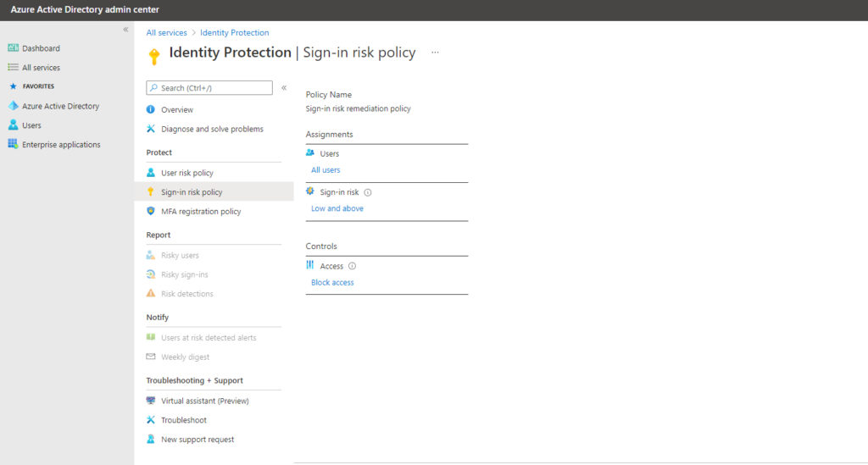Click the Access controls sliders icon
868x465 pixels.
click(310, 265)
